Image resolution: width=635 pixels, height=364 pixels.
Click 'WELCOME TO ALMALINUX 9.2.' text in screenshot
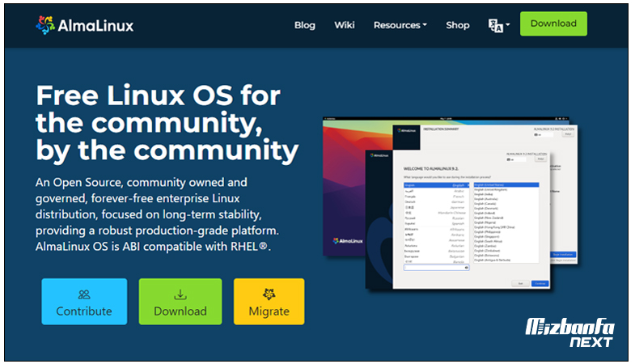pos(431,168)
